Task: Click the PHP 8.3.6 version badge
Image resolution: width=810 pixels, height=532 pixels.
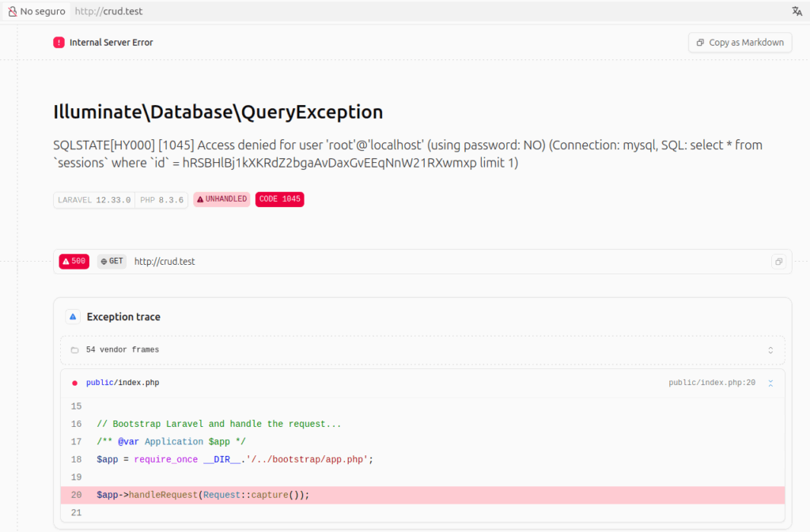Action: point(161,200)
